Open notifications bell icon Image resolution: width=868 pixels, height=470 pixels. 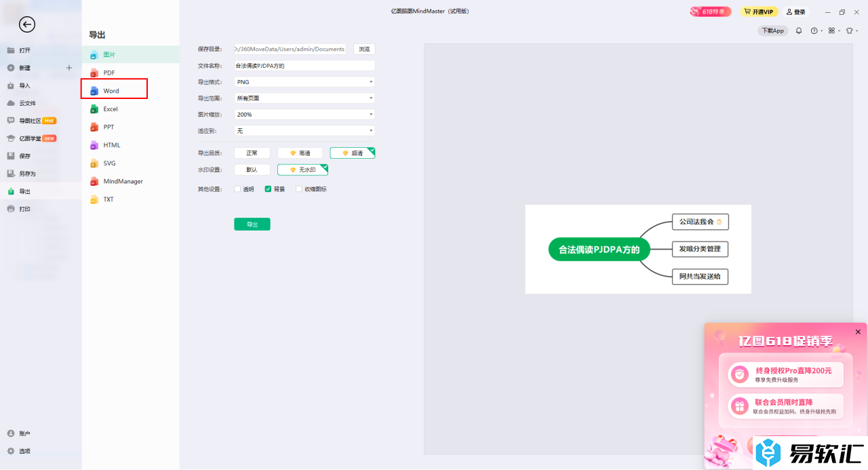(799, 31)
